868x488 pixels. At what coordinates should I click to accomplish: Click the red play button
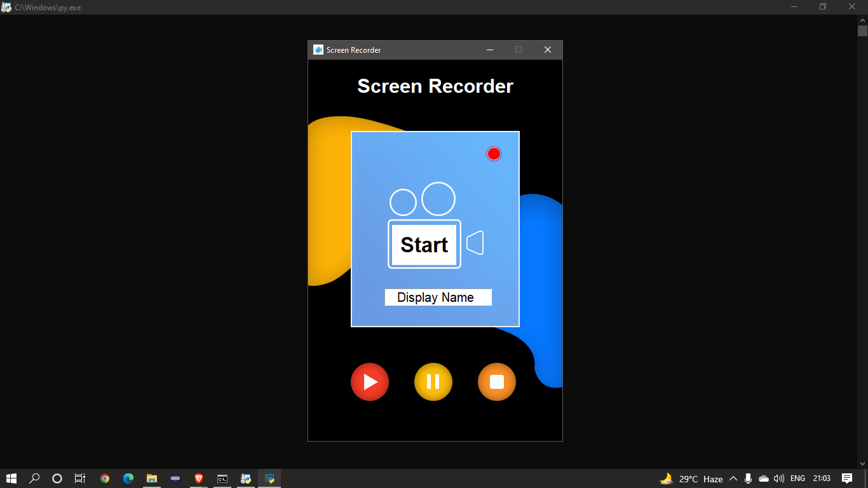point(370,382)
